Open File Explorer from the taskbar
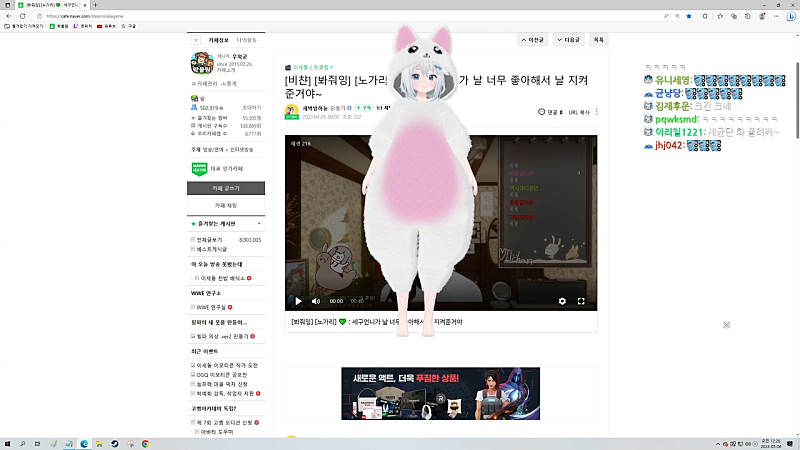This screenshot has height=450, width=800. tap(99, 444)
